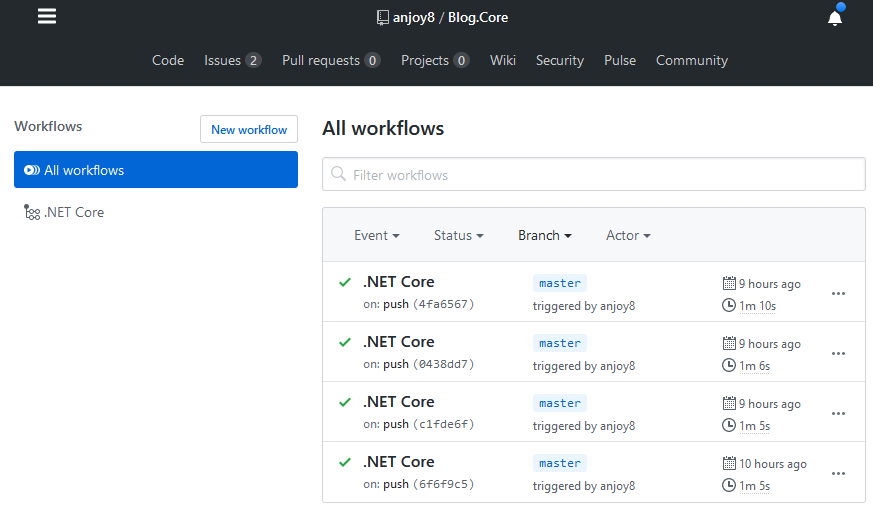Expand the Event filter dropdown
The height and width of the screenshot is (515, 873).
(x=377, y=236)
